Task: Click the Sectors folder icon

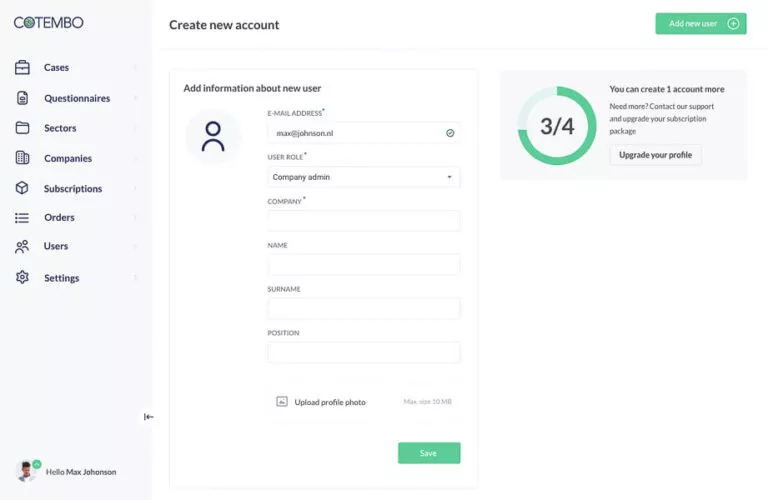Action: 22,128
